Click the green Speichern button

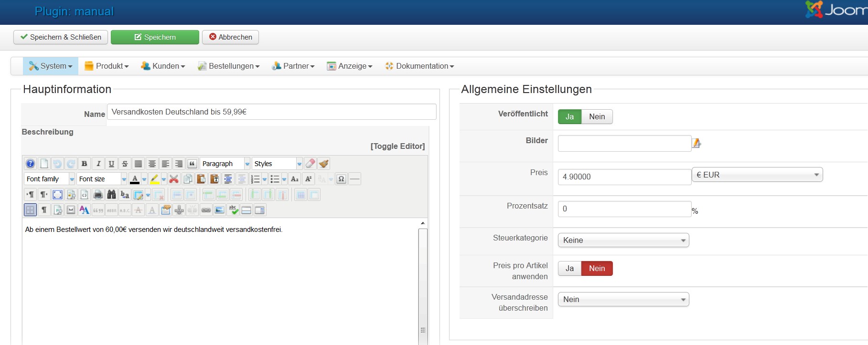tap(155, 37)
